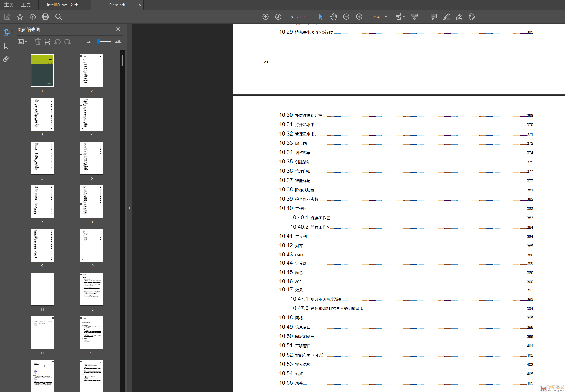Go to next page with down arrow

click(278, 17)
